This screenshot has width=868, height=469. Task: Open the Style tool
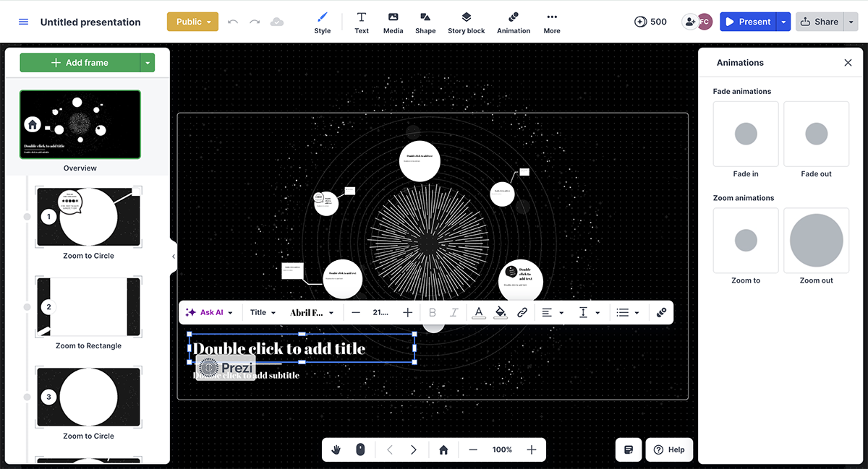point(323,22)
